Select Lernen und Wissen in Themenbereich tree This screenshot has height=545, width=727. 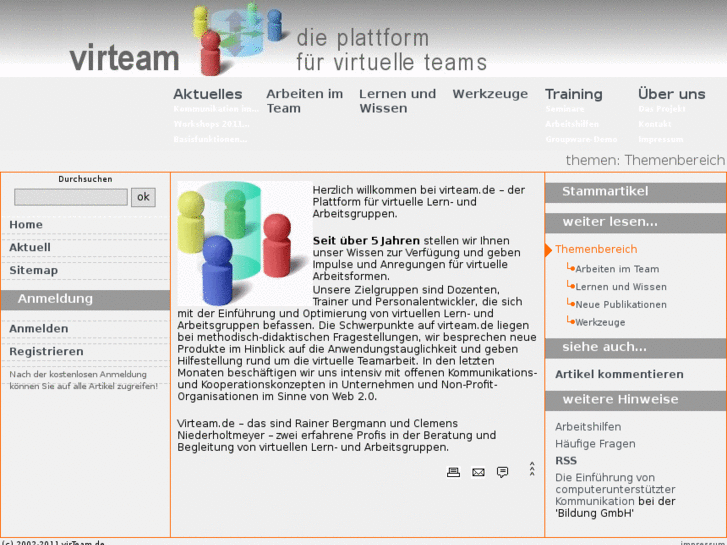click(621, 287)
